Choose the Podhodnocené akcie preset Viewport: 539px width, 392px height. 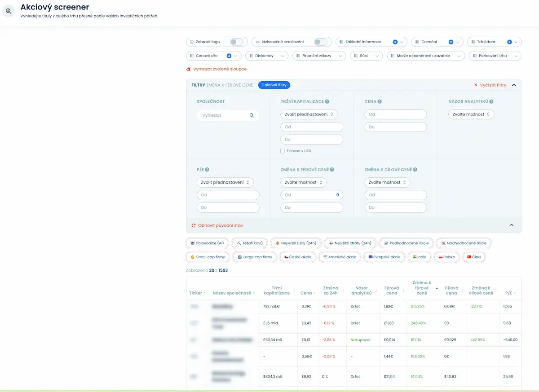[x=406, y=243]
